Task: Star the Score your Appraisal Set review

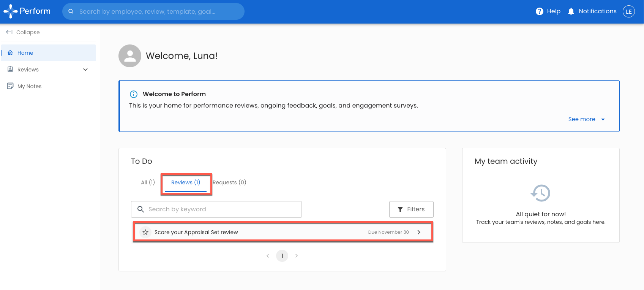Action: (145, 232)
